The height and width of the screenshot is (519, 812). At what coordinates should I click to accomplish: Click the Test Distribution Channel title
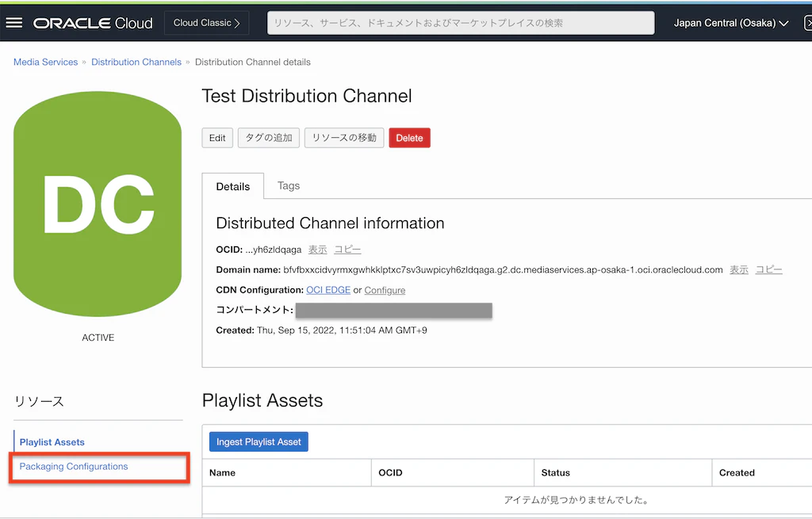307,96
